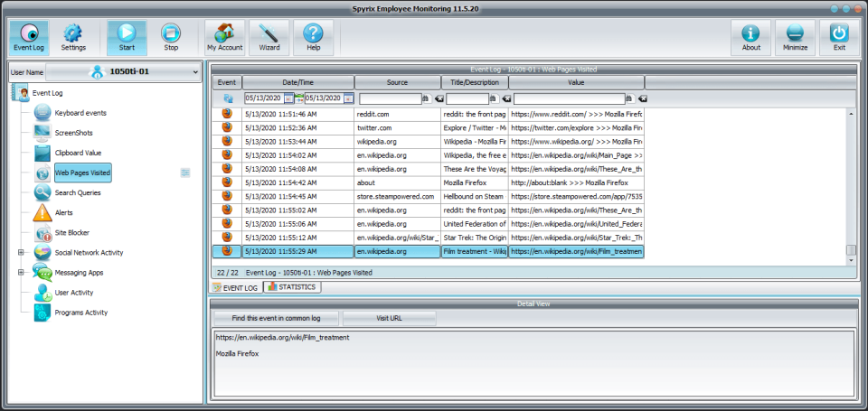Select User Activity in the tree
The height and width of the screenshot is (411, 868).
(73, 292)
